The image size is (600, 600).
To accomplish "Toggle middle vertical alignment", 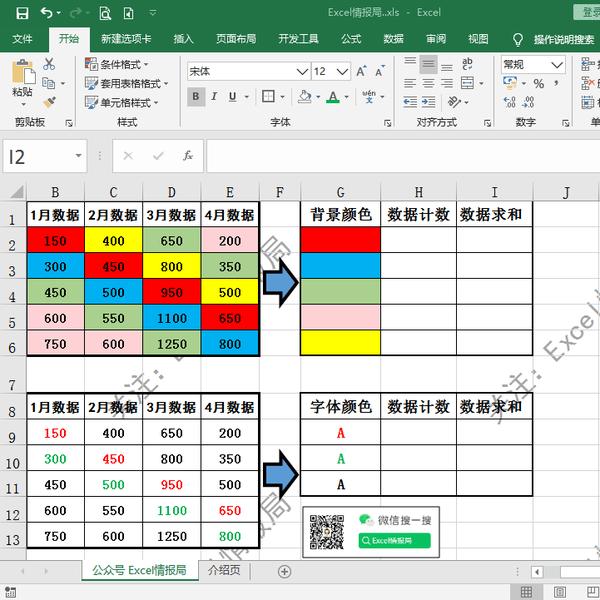I will 428,64.
